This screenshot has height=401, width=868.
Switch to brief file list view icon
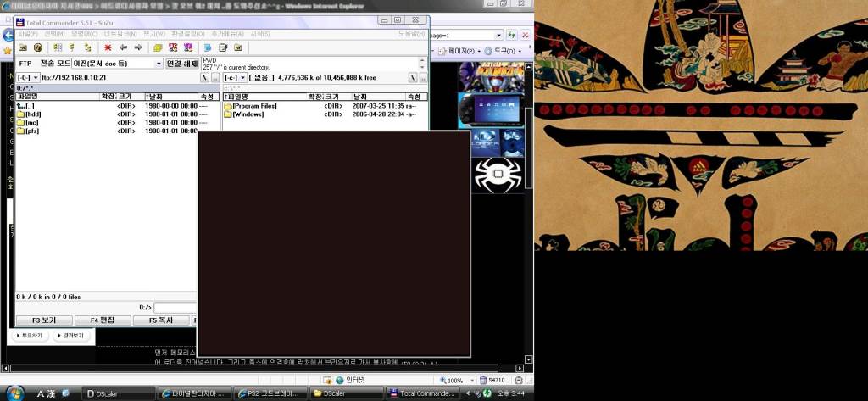point(57,47)
